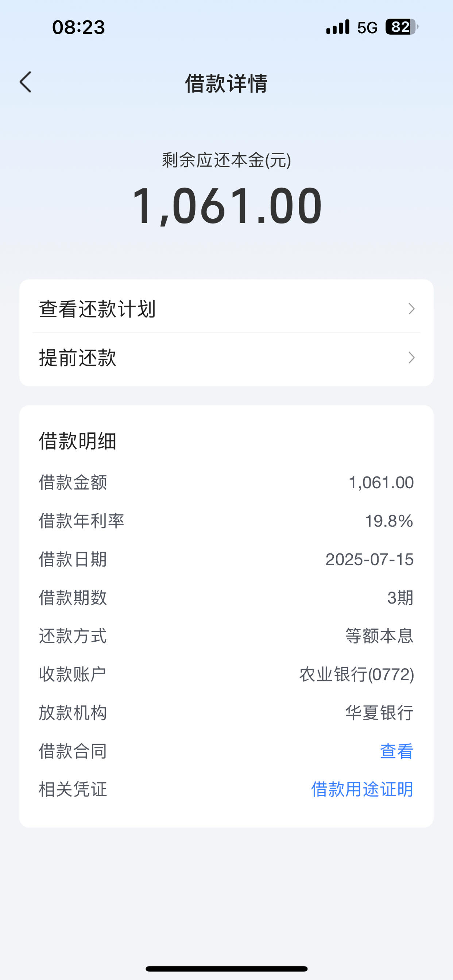Open the 查看 loan contract link

[397, 751]
